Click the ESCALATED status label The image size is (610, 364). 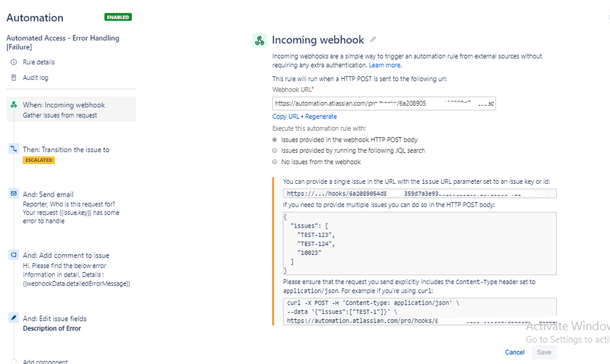(x=38, y=160)
